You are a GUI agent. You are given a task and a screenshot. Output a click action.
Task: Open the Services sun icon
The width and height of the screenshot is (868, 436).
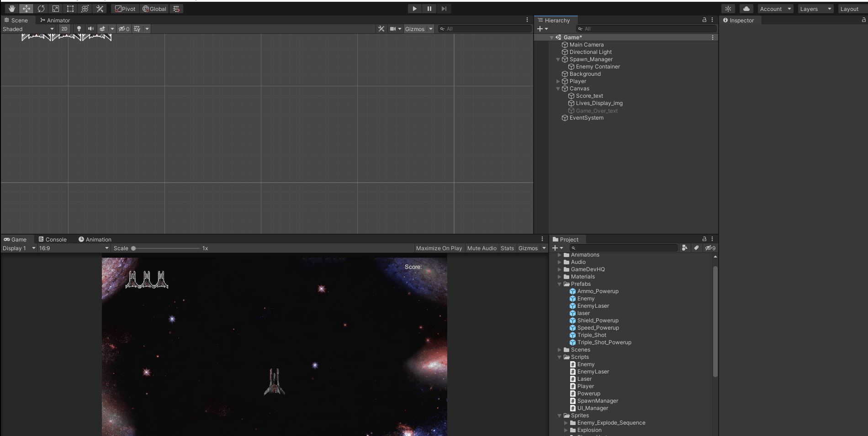[x=728, y=9]
